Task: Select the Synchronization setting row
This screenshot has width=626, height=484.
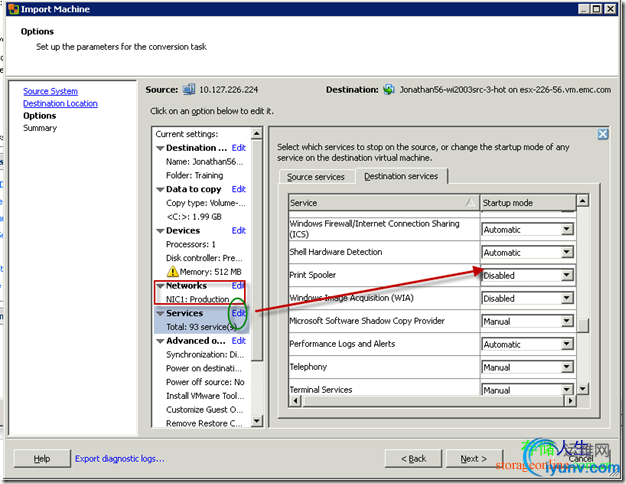Action: click(x=205, y=354)
